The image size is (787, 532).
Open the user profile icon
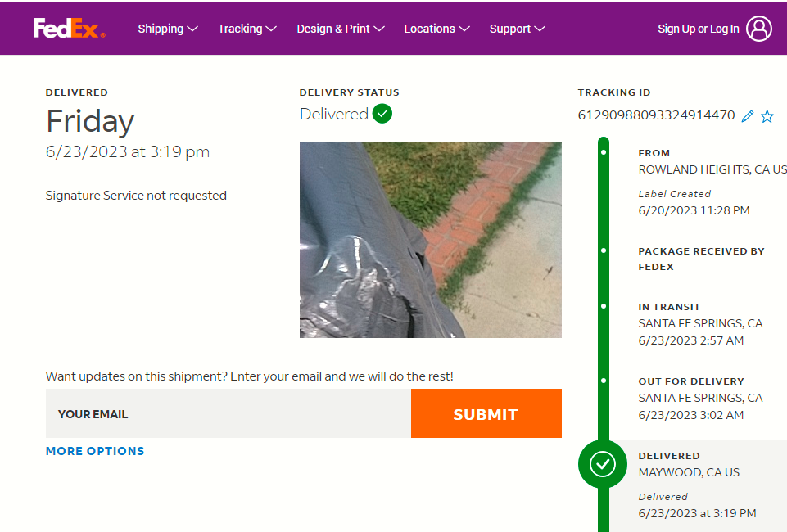pyautogui.click(x=759, y=29)
